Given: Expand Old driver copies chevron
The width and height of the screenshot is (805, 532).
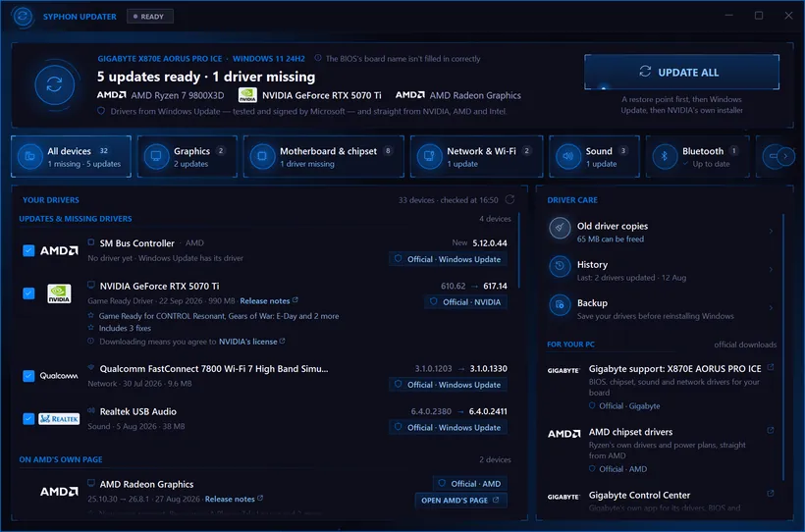Looking at the screenshot, I should point(771,231).
